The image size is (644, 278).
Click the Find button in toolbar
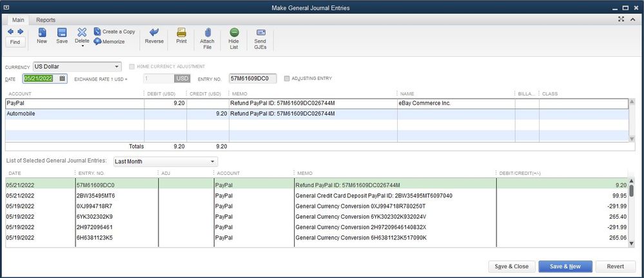[14, 42]
